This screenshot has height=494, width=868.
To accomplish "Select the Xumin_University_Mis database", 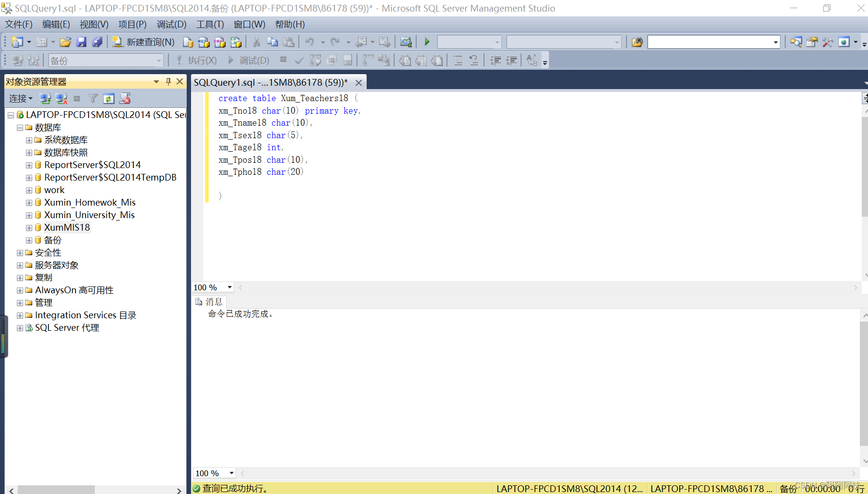I will 89,215.
